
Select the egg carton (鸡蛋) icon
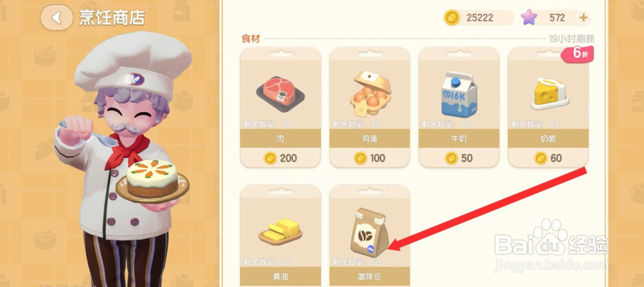coord(370,93)
